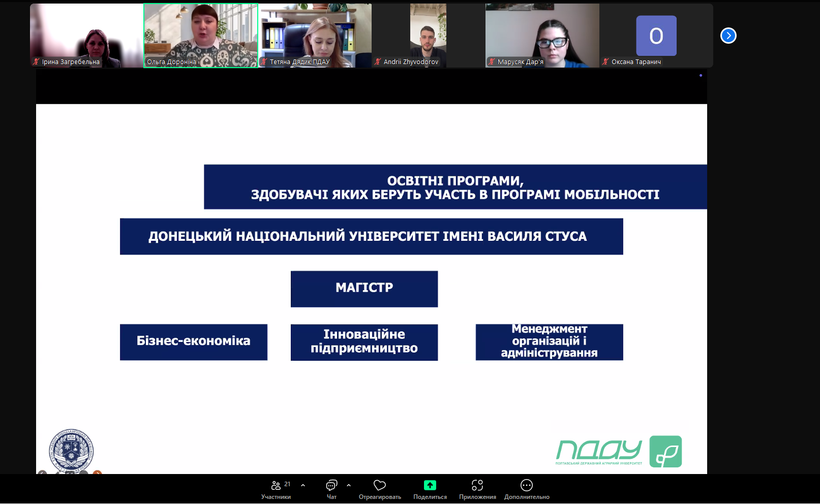
Task: Click the green leaf ПДАУ emblem
Action: pyautogui.click(x=665, y=452)
